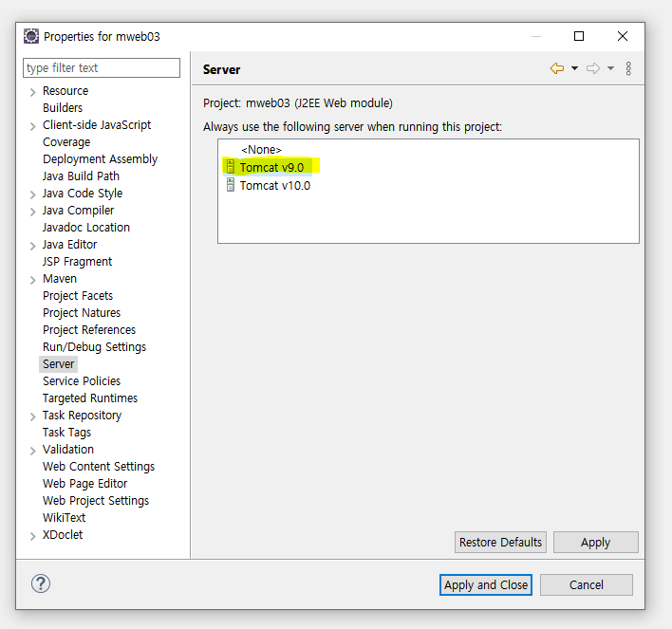Click the Apply and Close button
The height and width of the screenshot is (629, 672).
coord(486,584)
